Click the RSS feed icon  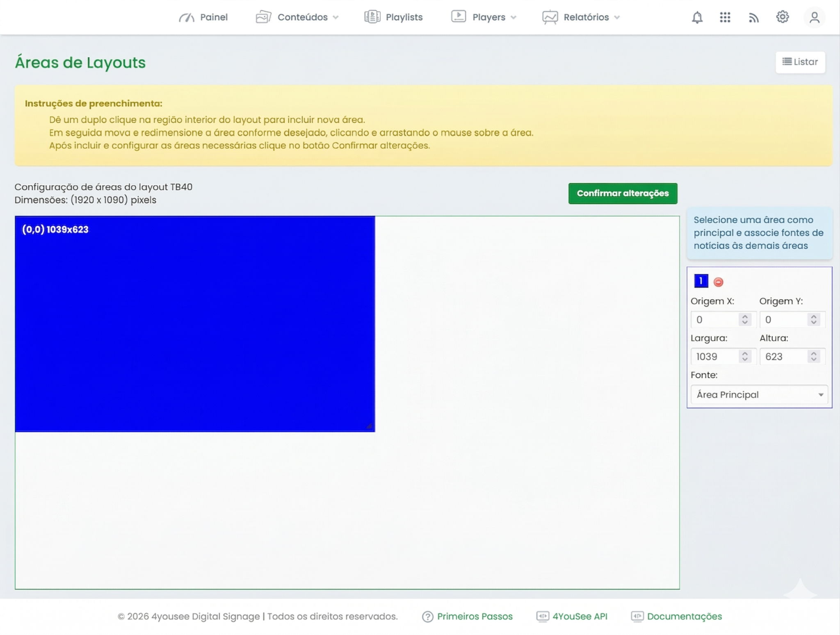click(753, 17)
